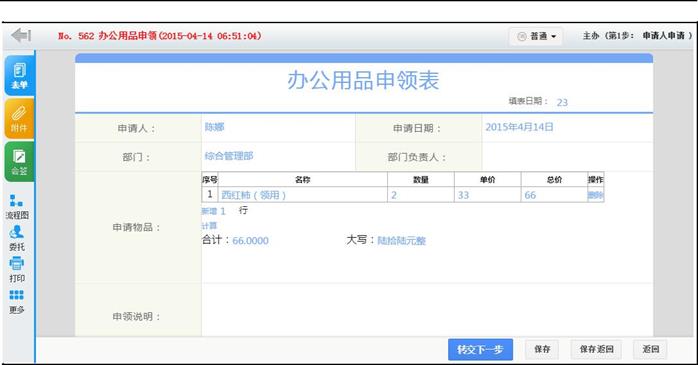Click the 名称 column header
Screen dimensions: 698x365
tap(303, 180)
